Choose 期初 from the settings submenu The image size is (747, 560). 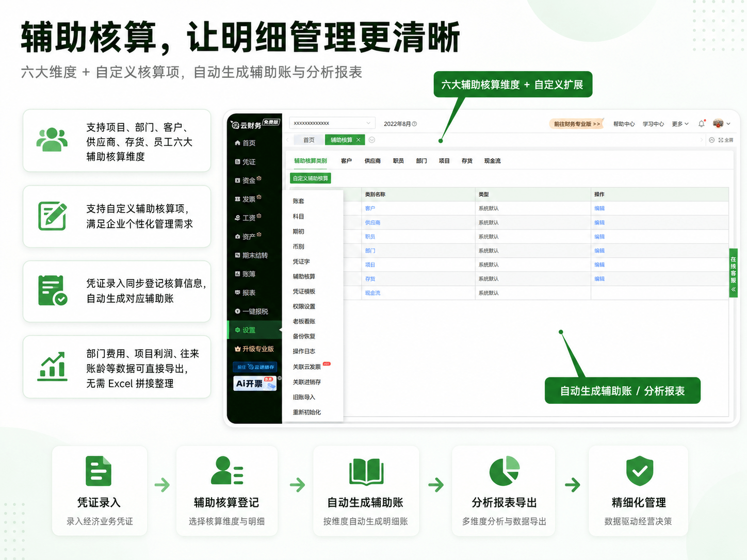[299, 232]
